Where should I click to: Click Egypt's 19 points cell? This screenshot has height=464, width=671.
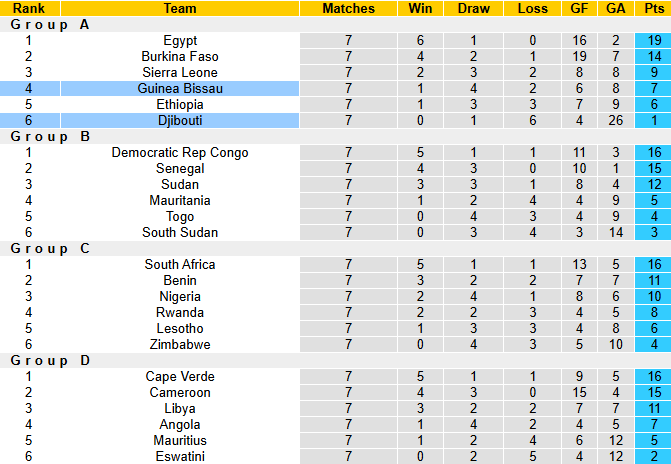tap(652, 41)
